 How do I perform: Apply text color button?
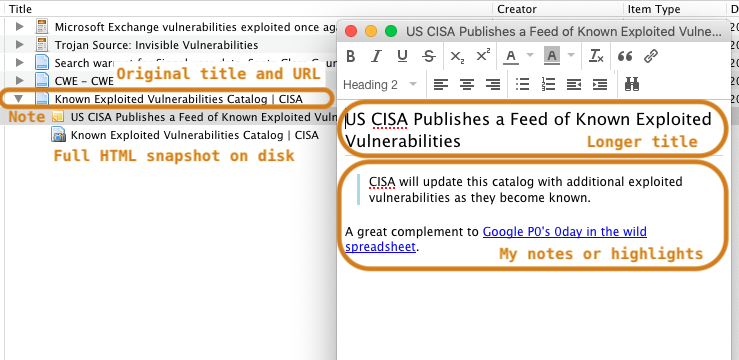[x=511, y=56]
